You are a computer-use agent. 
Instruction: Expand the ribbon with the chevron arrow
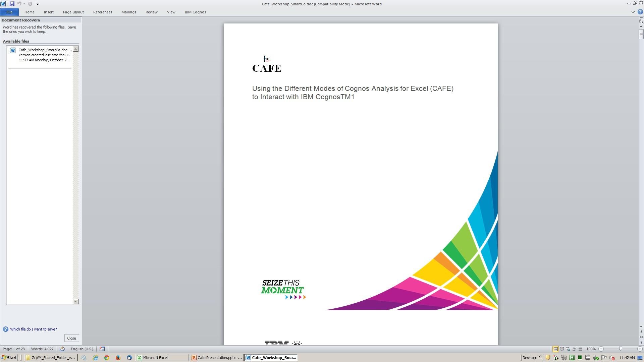click(633, 12)
